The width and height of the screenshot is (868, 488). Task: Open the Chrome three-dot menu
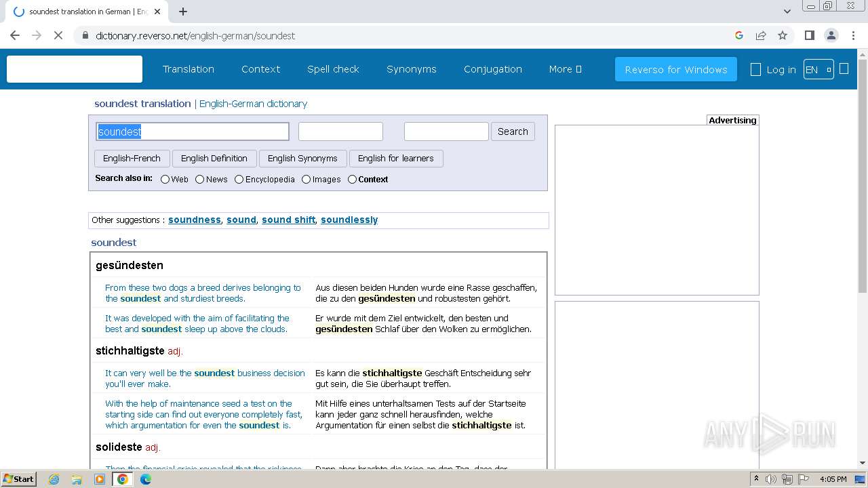[x=853, y=35]
